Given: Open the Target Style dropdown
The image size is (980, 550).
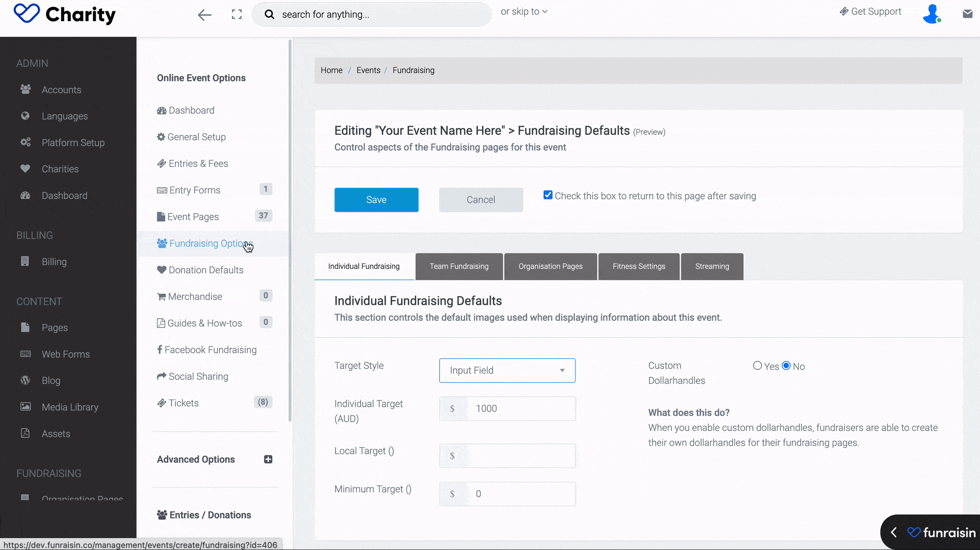Looking at the screenshot, I should click(x=507, y=370).
